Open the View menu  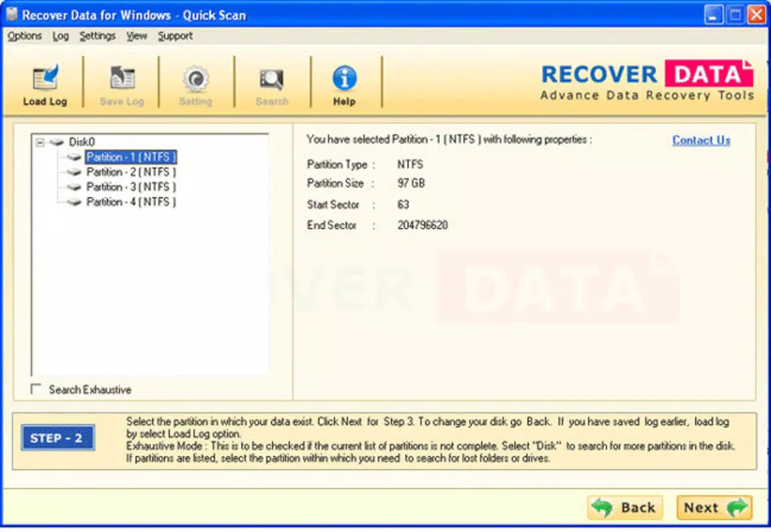coord(136,36)
